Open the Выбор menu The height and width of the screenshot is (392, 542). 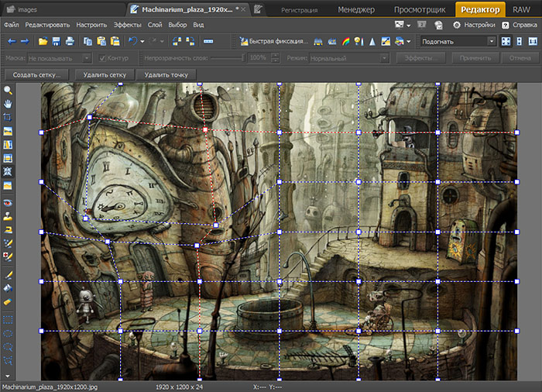[x=177, y=25]
